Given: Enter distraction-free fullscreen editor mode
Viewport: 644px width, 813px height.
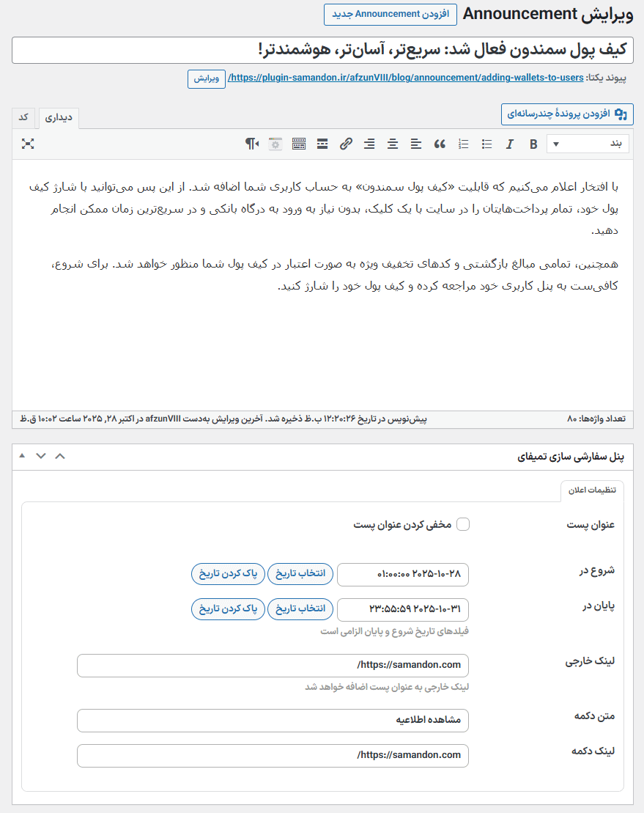Looking at the screenshot, I should click(x=28, y=144).
